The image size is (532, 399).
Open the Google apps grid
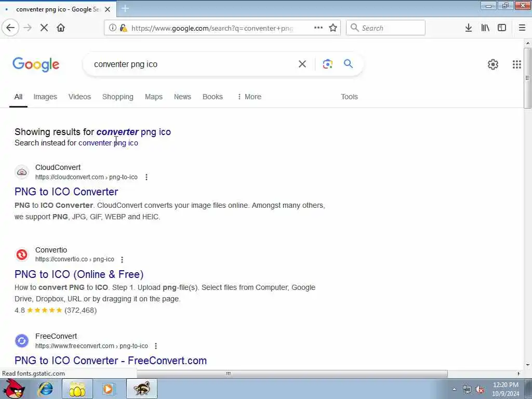point(517,64)
